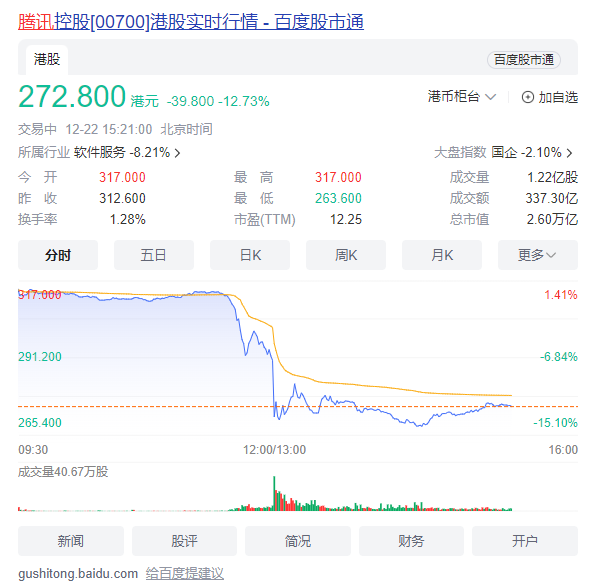Click the 加自选 plus circle icon

[528, 97]
